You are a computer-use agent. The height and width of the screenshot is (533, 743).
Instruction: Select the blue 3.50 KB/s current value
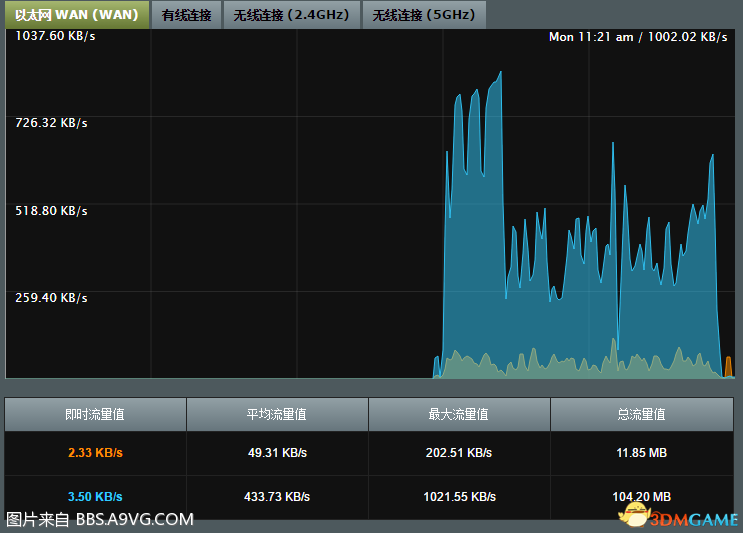pyautogui.click(x=95, y=497)
